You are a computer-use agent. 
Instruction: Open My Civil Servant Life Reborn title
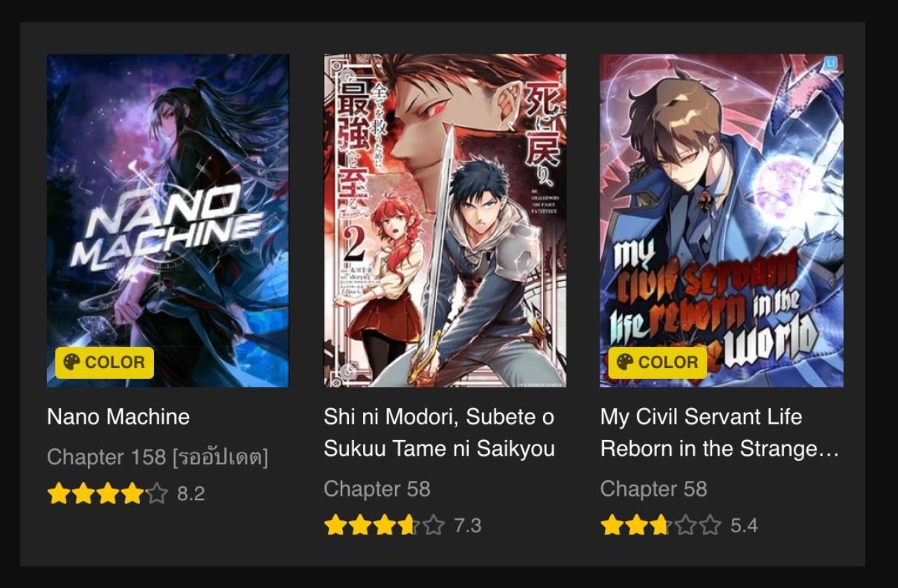[x=719, y=433]
